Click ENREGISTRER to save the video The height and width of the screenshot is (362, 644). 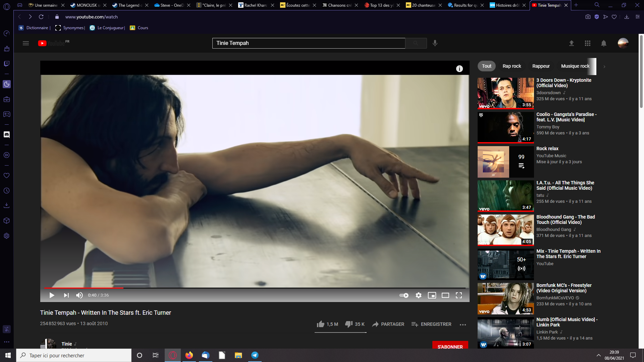(431, 324)
